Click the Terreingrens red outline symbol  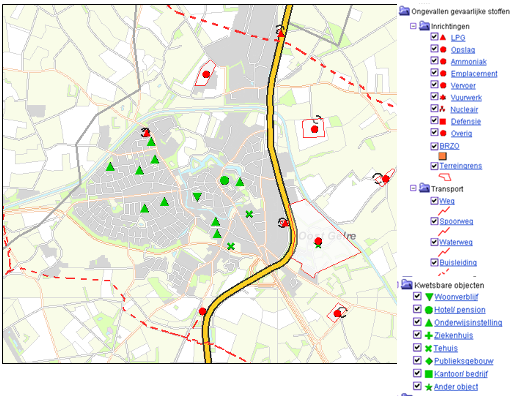445,177
